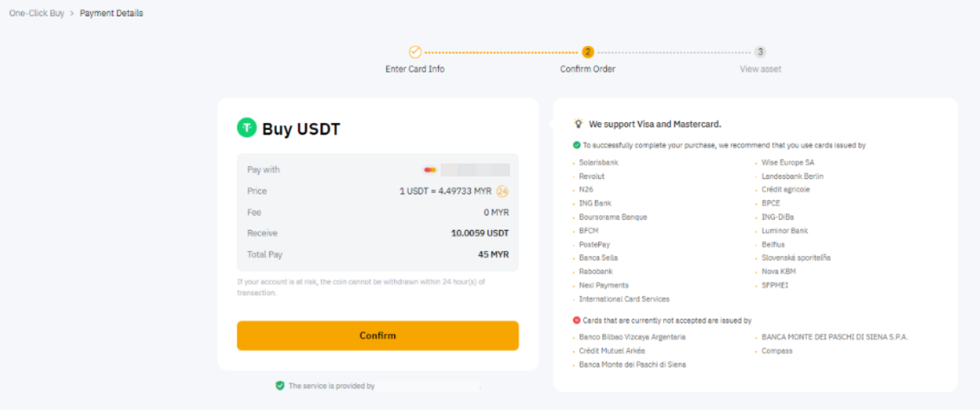
Task: Click the 24-second price refresh countdown icon
Action: 502,191
